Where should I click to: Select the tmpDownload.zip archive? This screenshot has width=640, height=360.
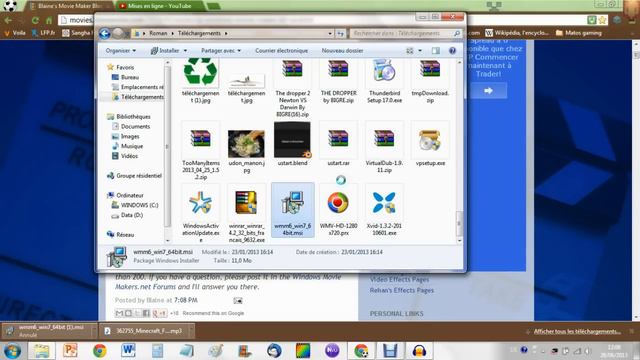[430, 82]
